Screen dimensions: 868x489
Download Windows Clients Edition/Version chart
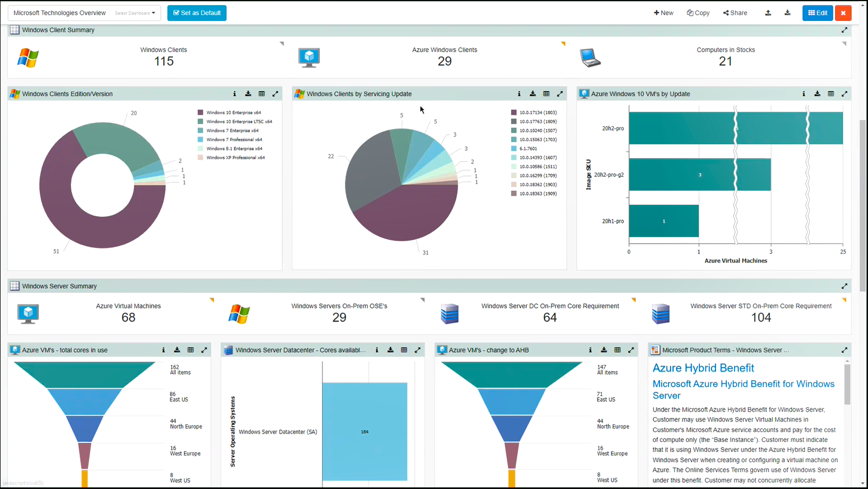[248, 94]
